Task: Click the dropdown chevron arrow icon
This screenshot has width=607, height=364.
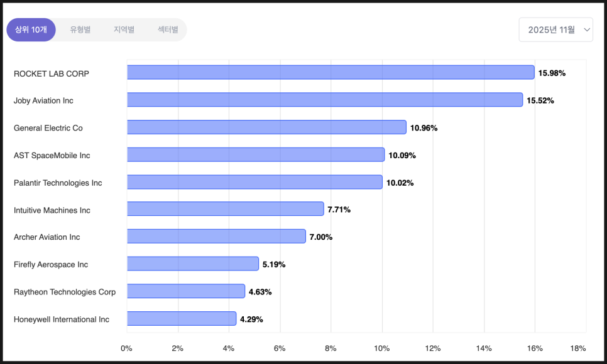Action: 587,29
